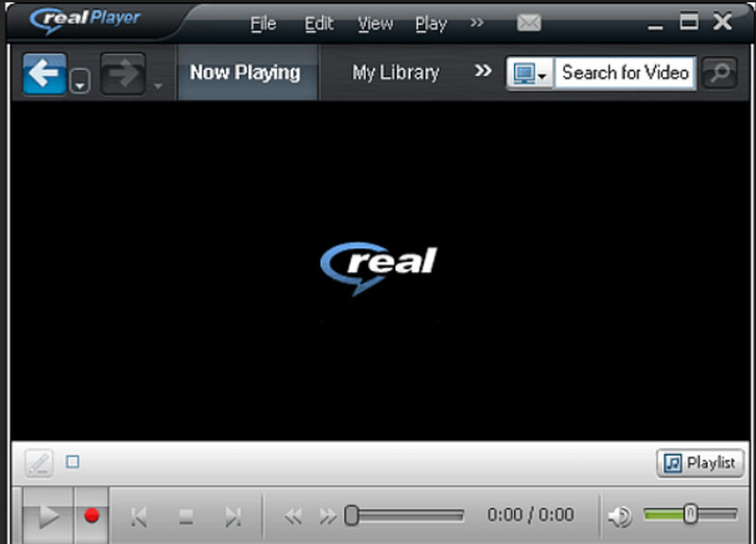Screen dimensions: 756x544
Task: Mute audio with the speaker icon
Action: [620, 517]
